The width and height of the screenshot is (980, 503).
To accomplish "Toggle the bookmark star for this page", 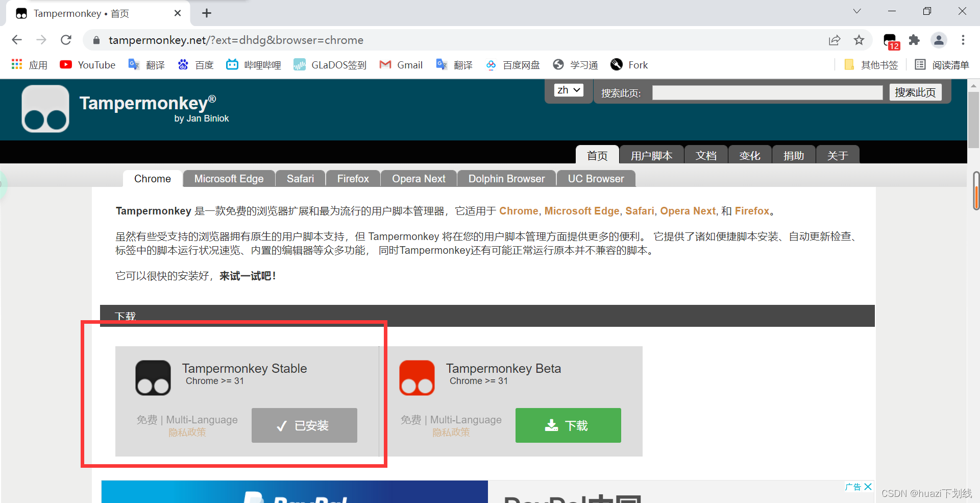I will point(859,40).
